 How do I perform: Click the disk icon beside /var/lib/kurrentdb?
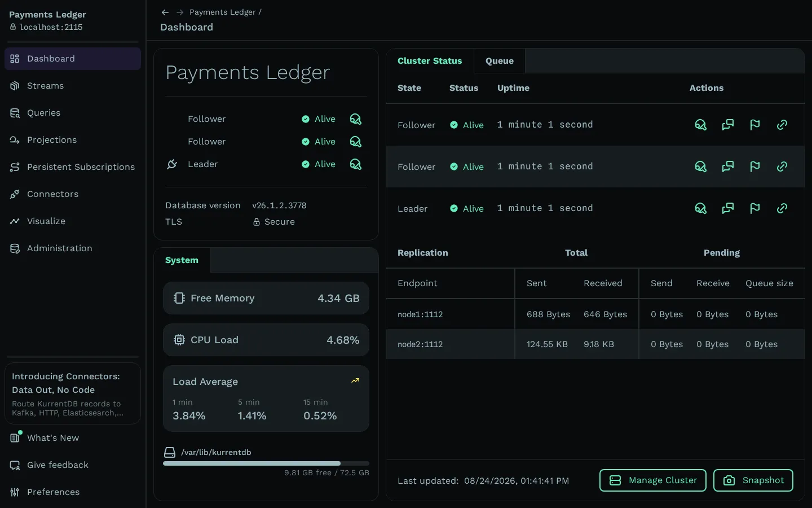click(170, 452)
